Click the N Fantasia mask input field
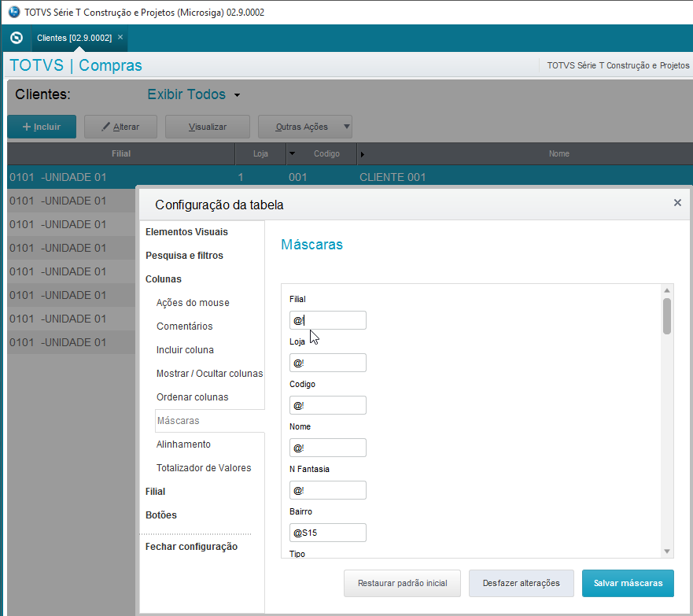Image resolution: width=693 pixels, height=616 pixels. click(x=327, y=490)
